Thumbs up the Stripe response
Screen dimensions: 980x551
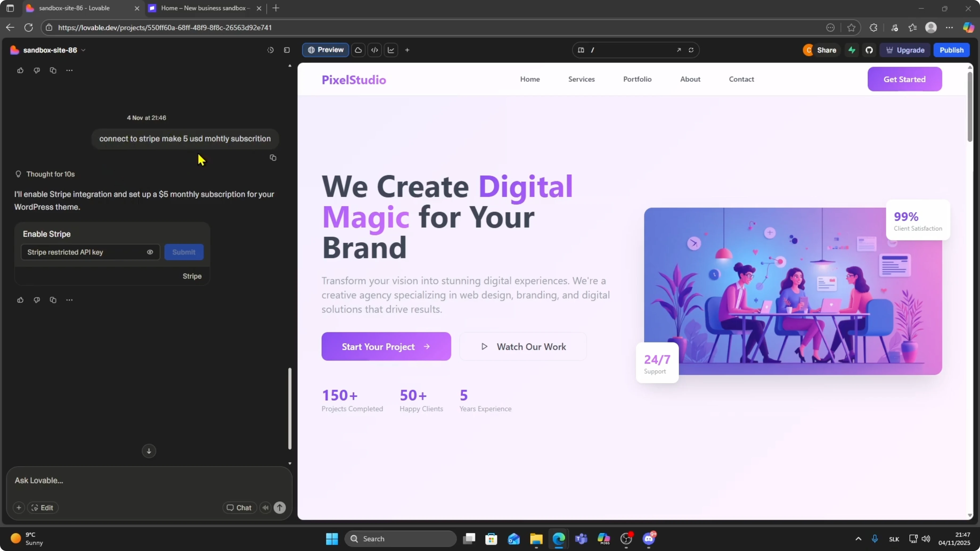[20, 300]
